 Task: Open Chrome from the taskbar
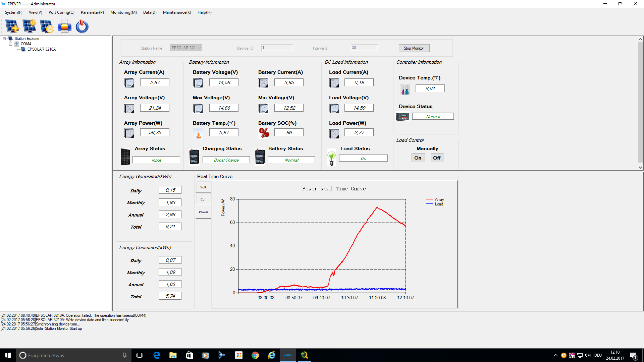click(x=255, y=355)
